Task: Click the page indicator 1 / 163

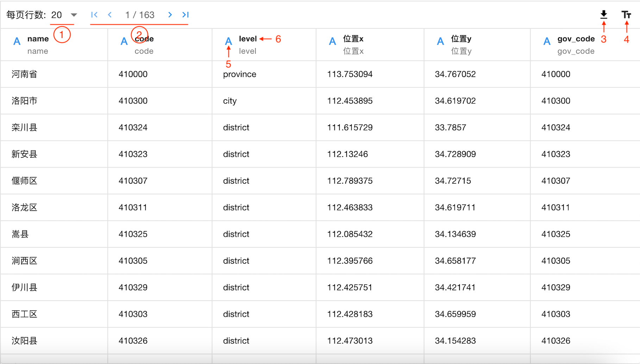Action: [x=140, y=15]
